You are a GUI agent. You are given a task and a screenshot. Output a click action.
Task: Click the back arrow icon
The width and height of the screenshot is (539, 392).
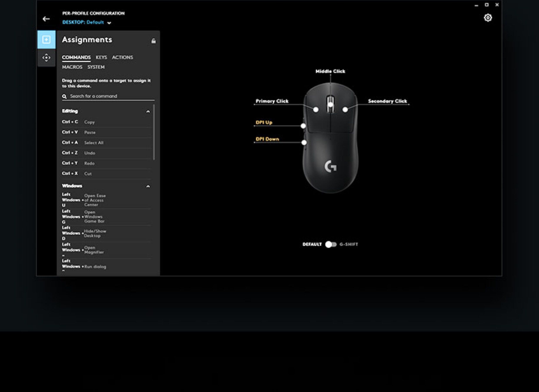pos(46,19)
